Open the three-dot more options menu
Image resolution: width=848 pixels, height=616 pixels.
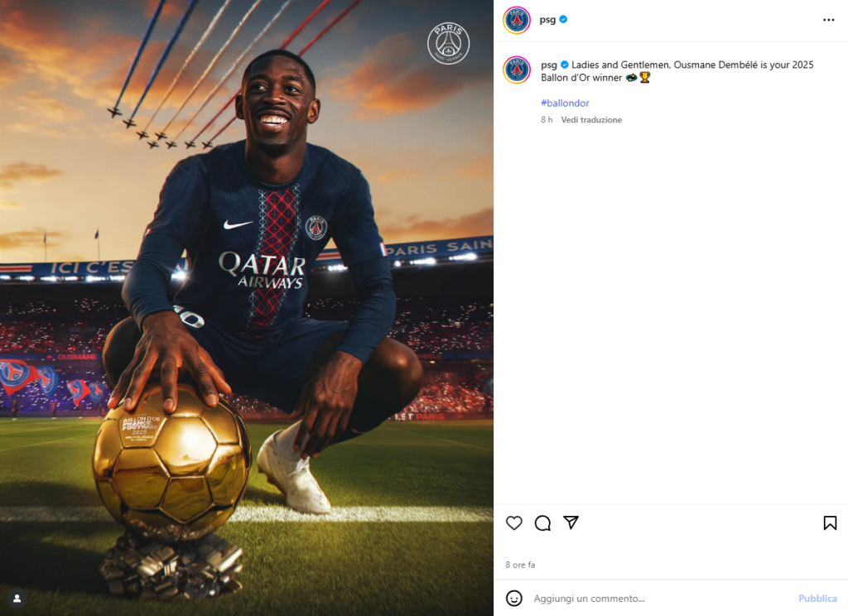coord(828,20)
